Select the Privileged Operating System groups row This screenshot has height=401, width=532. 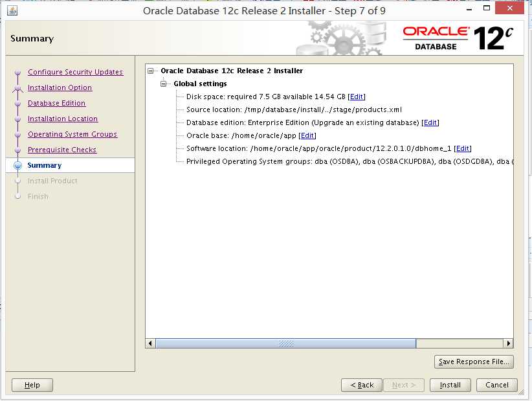pos(349,161)
